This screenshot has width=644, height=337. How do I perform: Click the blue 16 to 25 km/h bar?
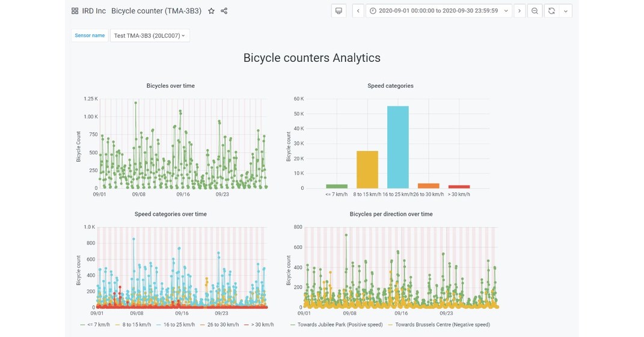tap(398, 147)
